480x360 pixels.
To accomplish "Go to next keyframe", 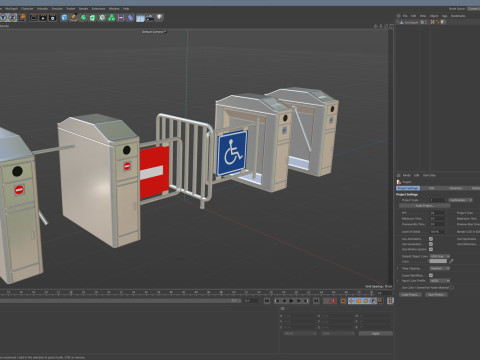I will pyautogui.click(x=306, y=301).
